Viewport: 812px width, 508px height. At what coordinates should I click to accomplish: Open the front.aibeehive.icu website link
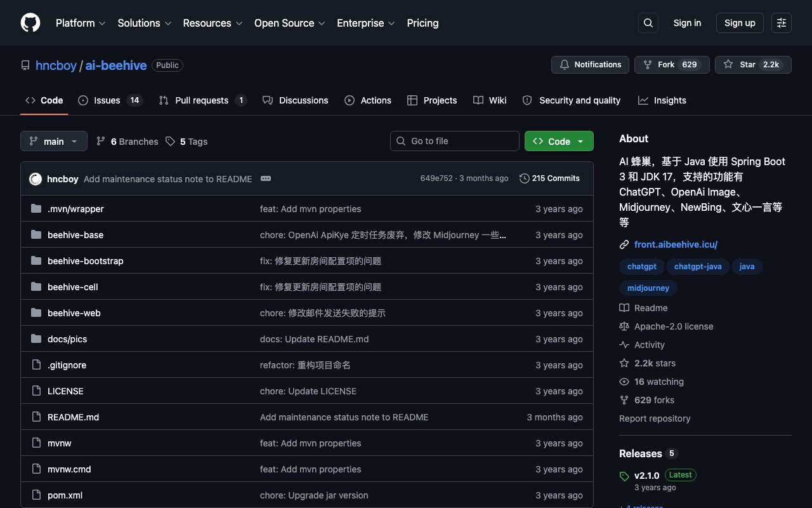676,244
